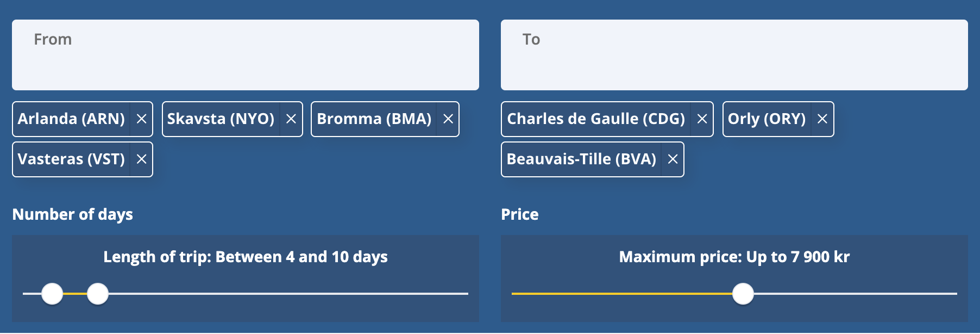Select the Charles de Gaulle (CDG) label
This screenshot has width=980, height=334.
(x=596, y=119)
